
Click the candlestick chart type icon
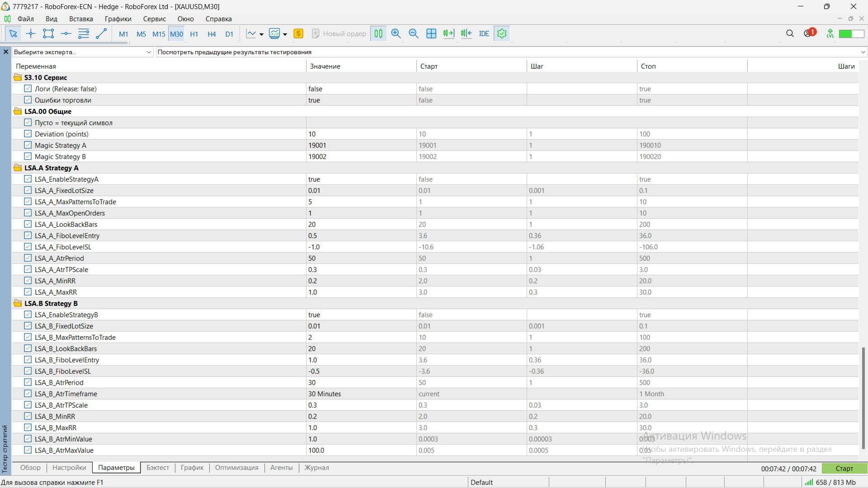(378, 33)
